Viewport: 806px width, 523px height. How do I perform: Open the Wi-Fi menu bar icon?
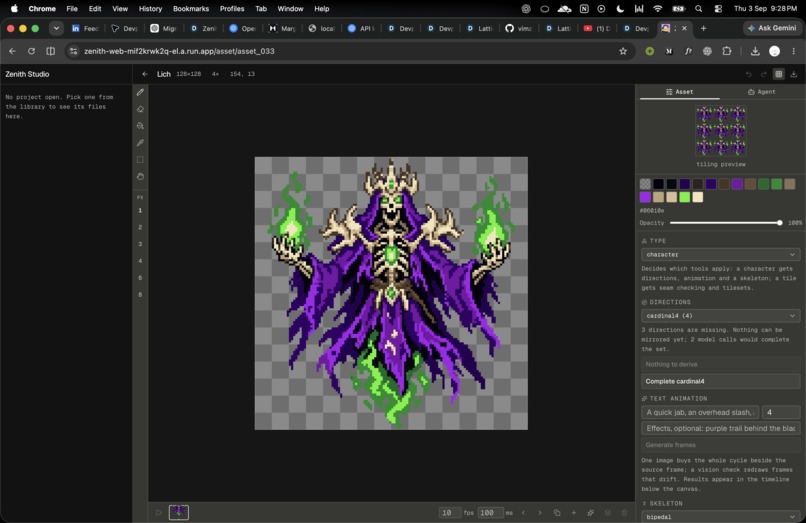[x=657, y=9]
